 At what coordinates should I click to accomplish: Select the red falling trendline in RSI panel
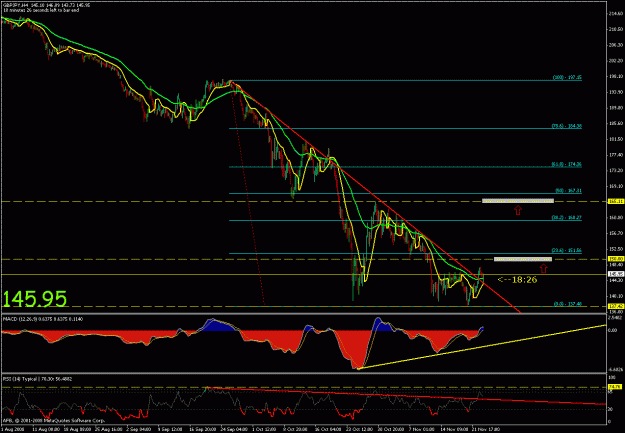click(407, 396)
